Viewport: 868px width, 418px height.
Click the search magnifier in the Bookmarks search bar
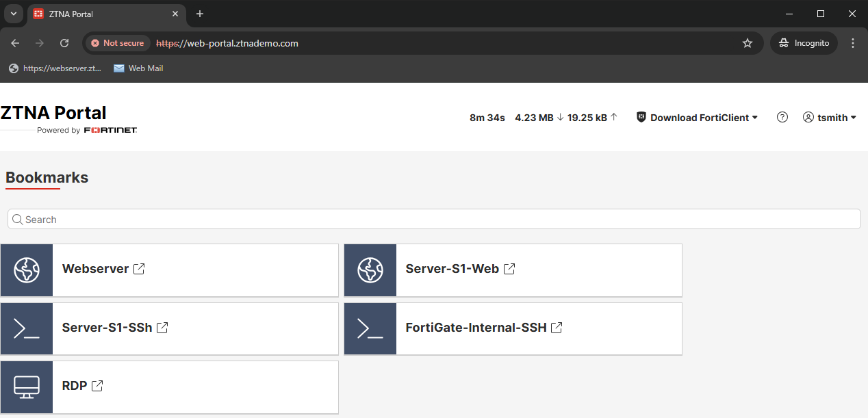(x=18, y=219)
